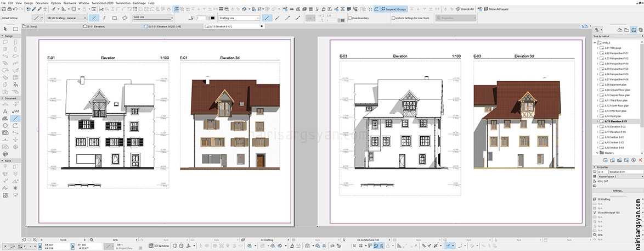The image size is (644, 251).
Task: Open the 2D Drafting - General layer dropdown
Action: click(x=66, y=18)
